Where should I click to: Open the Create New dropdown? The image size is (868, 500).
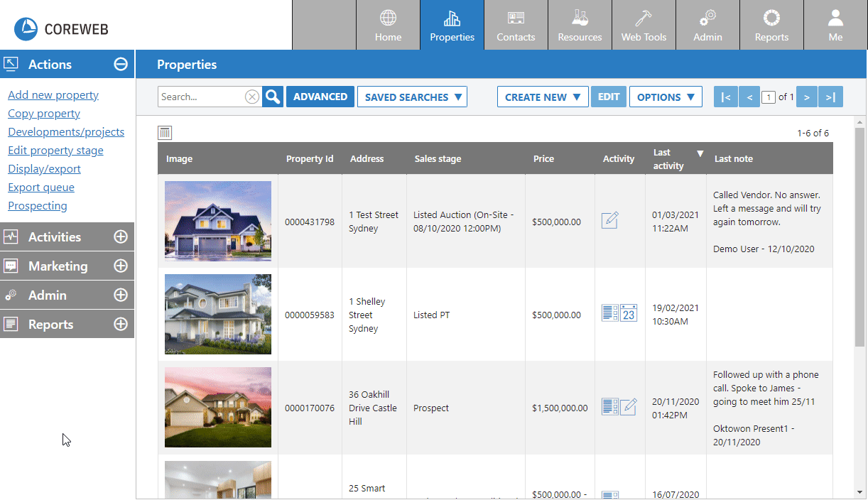coord(543,97)
